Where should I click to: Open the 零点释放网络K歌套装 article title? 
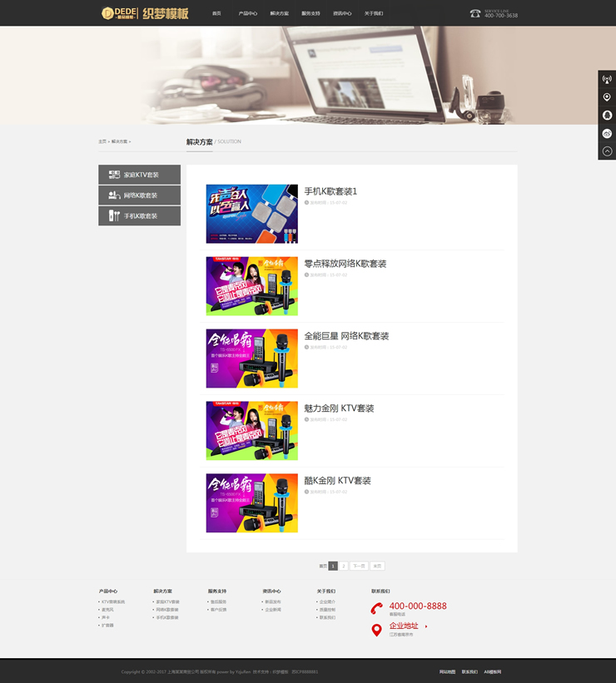click(x=345, y=264)
